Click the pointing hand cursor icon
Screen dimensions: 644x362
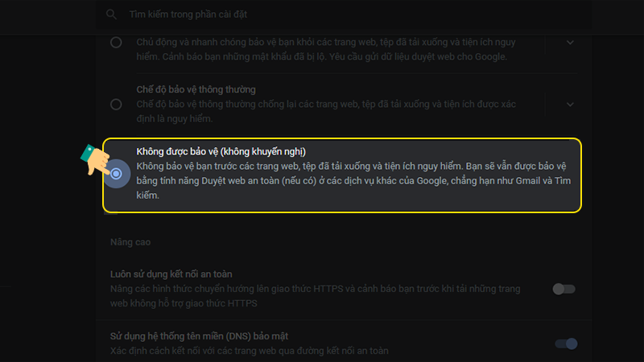pos(95,160)
